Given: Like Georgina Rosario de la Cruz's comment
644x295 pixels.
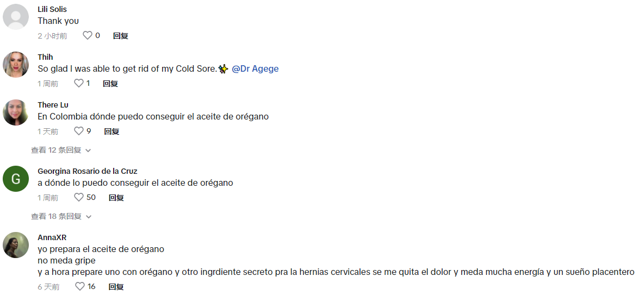Looking at the screenshot, I should (x=79, y=198).
